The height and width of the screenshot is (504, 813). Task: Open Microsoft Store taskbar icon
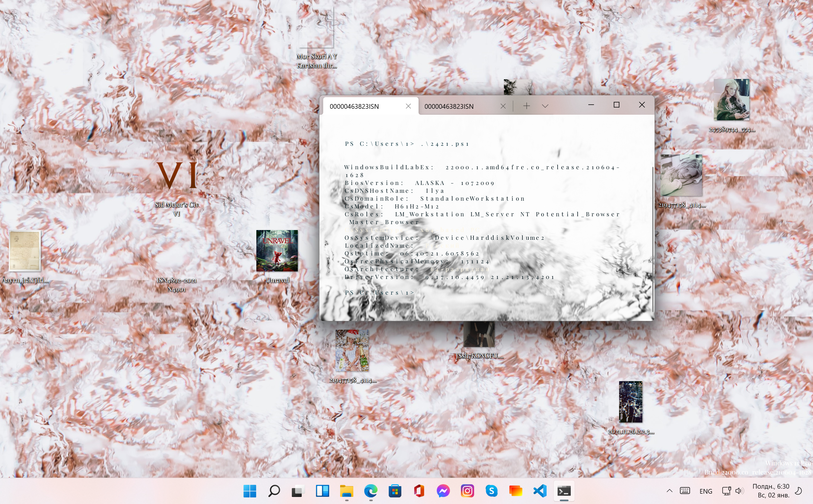395,491
